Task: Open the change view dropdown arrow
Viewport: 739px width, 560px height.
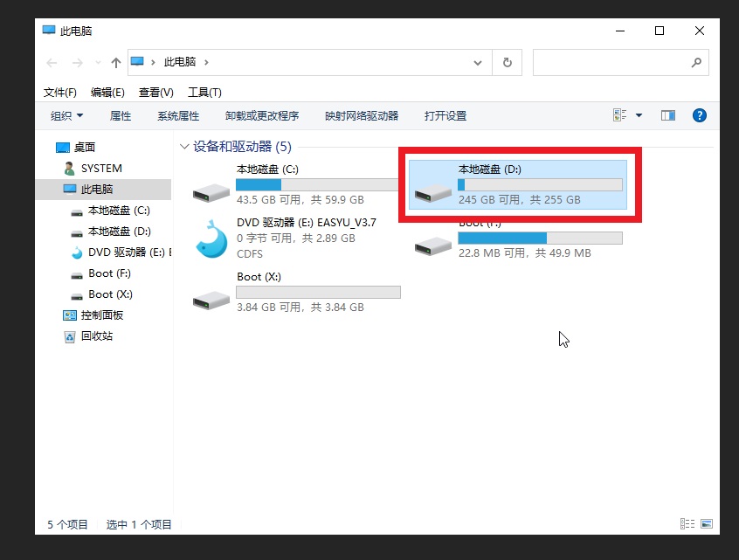Action: (639, 115)
